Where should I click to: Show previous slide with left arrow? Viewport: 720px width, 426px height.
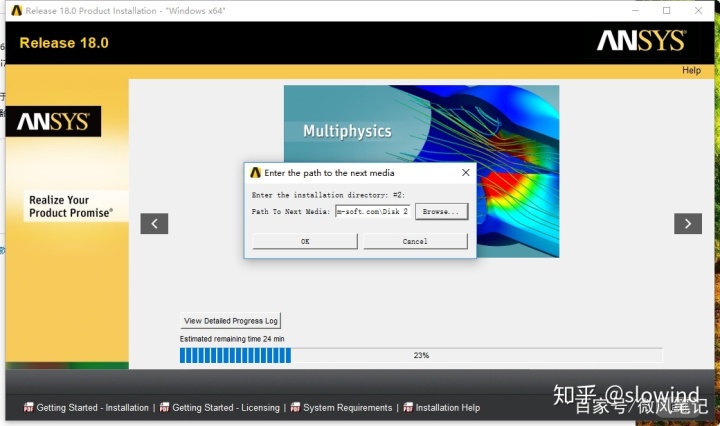pos(154,224)
